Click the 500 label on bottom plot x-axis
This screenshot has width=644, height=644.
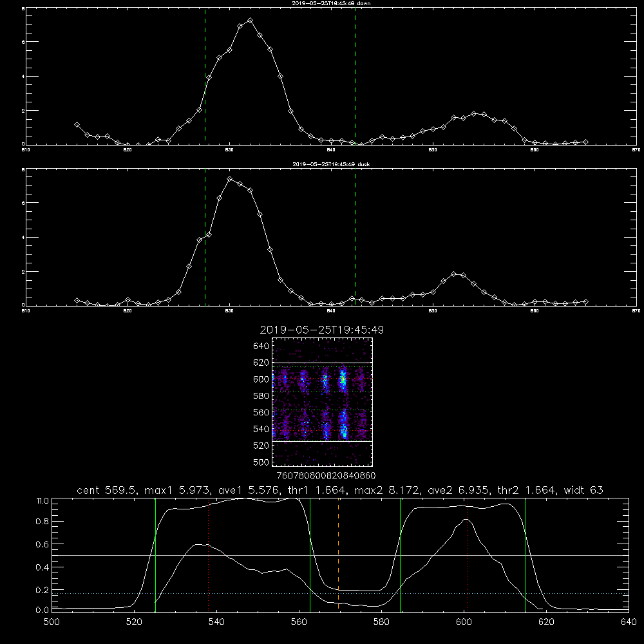52,622
